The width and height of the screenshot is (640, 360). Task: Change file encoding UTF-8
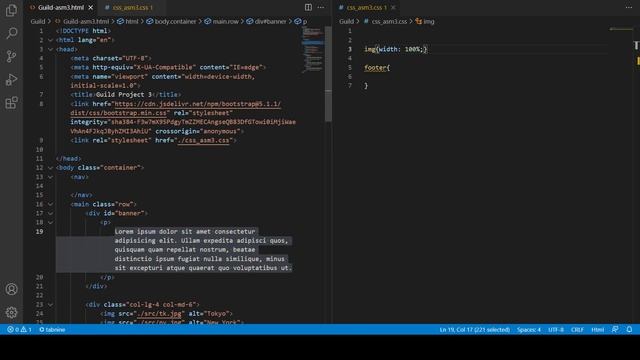point(556,329)
